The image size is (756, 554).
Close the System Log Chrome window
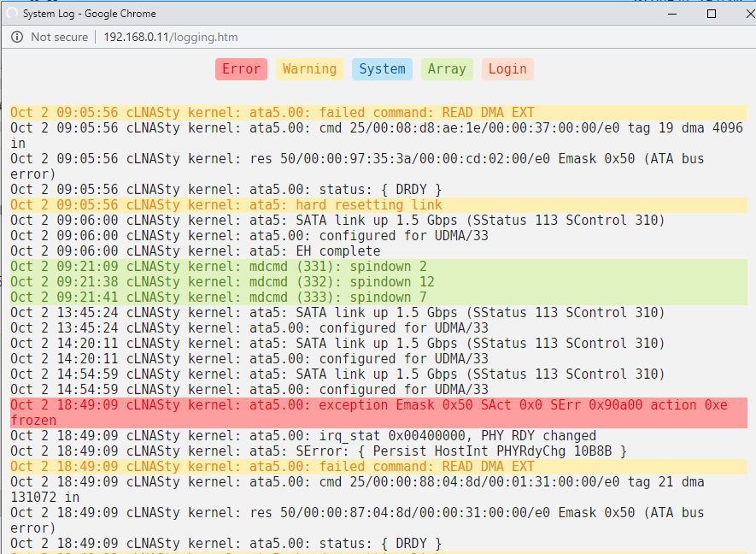tap(750, 14)
